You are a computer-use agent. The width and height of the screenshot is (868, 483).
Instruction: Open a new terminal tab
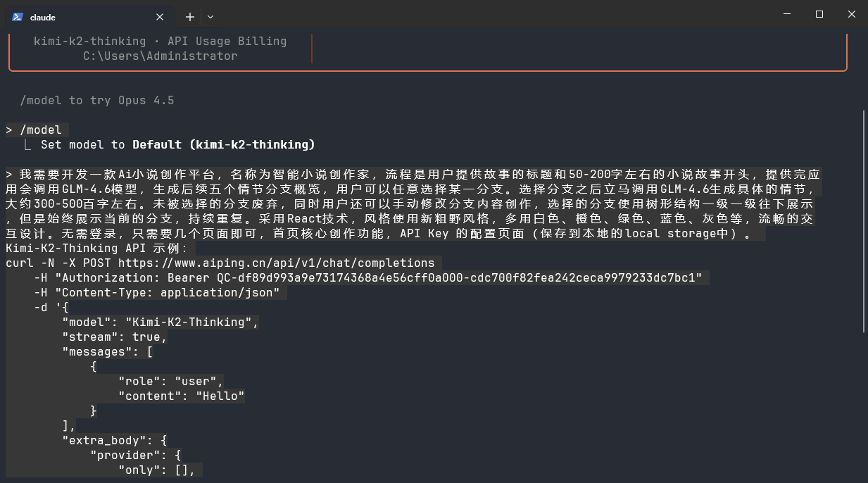pos(189,17)
